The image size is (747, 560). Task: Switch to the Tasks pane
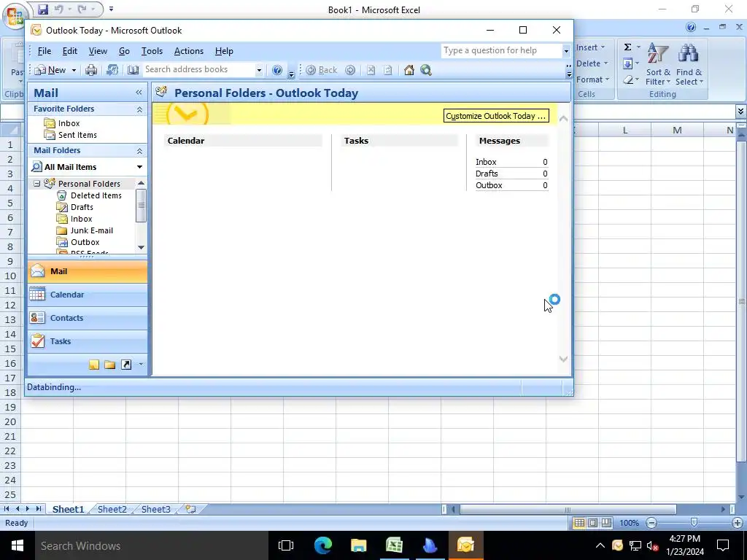point(88,341)
